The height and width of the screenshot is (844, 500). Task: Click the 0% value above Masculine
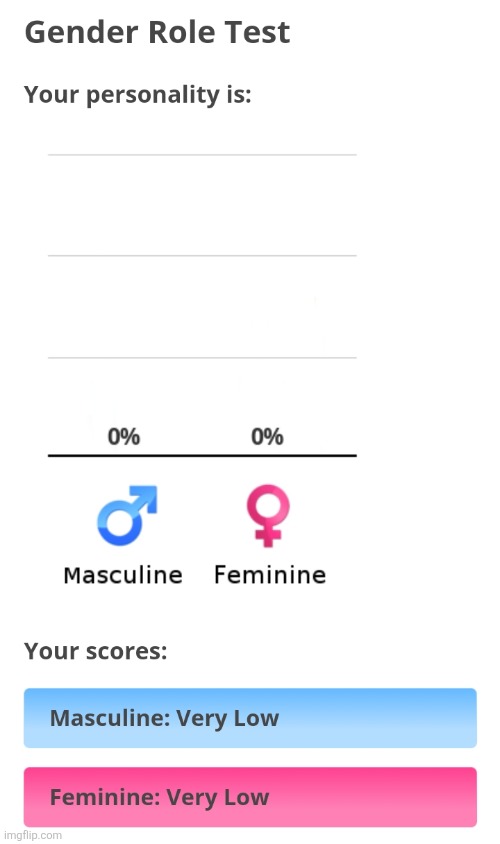[x=124, y=437]
